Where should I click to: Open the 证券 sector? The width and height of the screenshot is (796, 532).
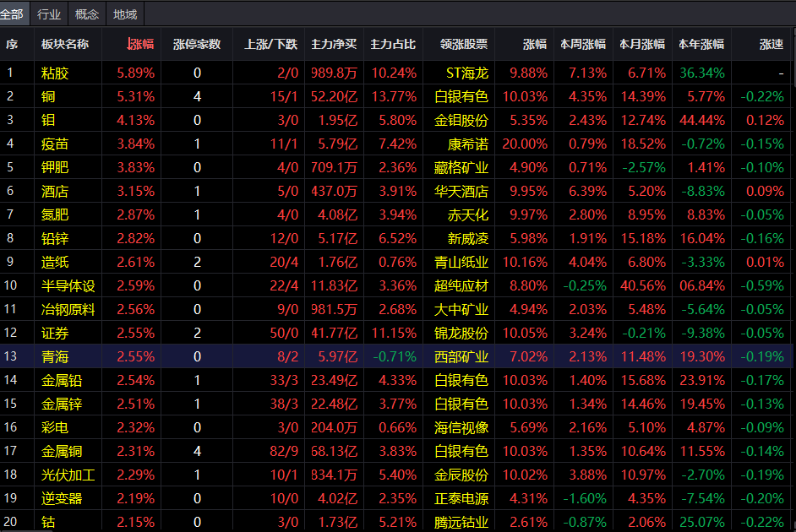pos(55,334)
